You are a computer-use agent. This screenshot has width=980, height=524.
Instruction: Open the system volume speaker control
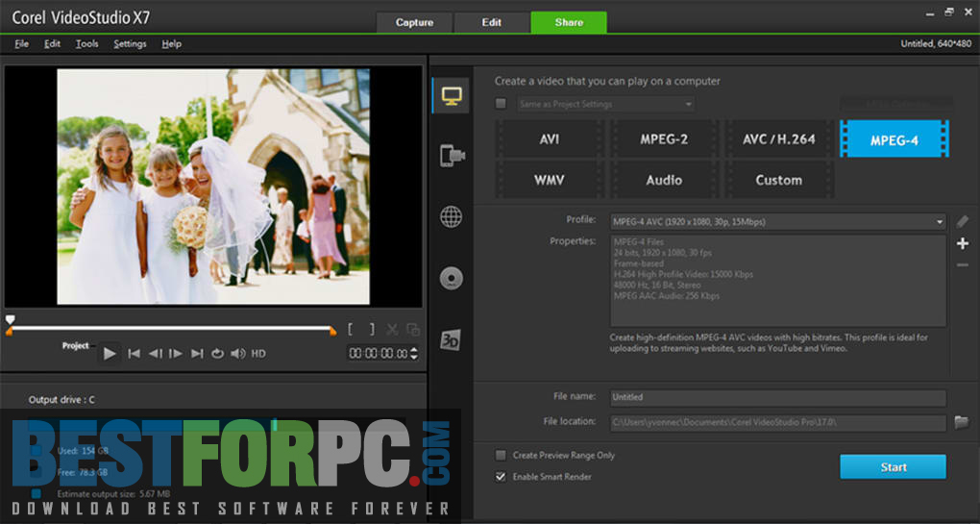click(x=238, y=354)
